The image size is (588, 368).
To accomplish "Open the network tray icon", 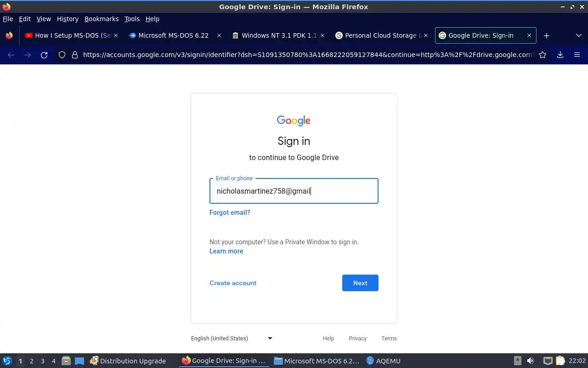I will pos(548,361).
